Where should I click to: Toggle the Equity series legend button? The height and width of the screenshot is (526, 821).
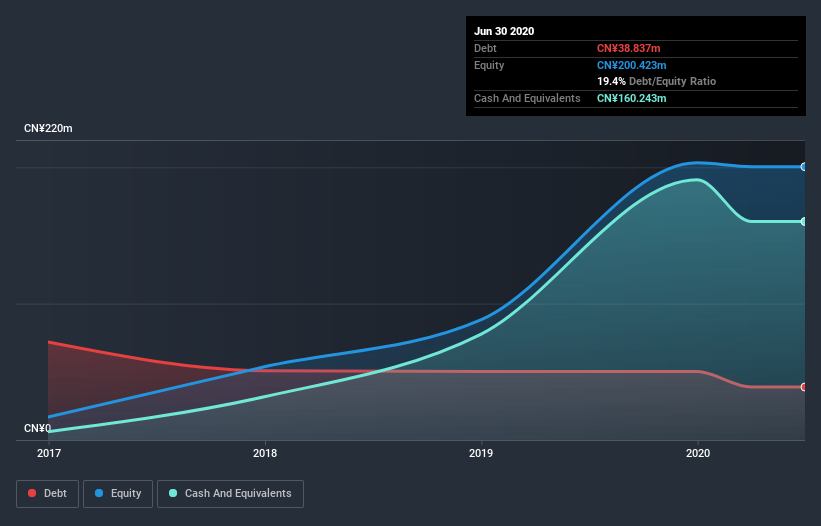[118, 494]
